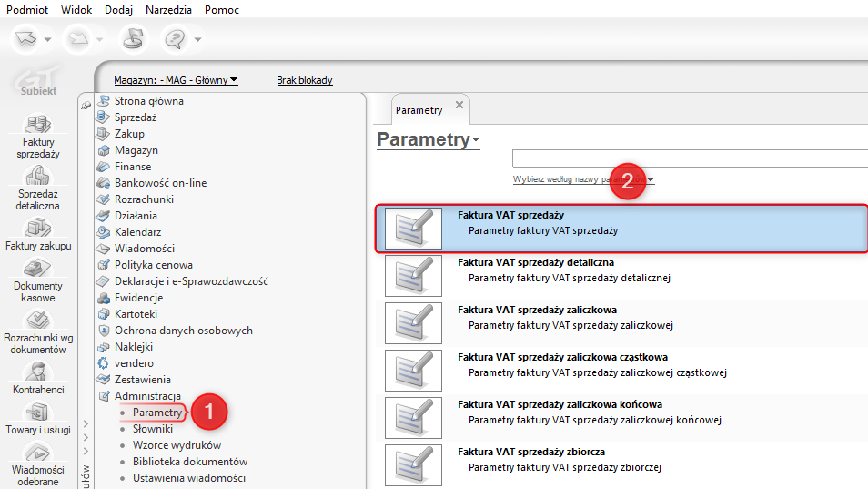Open Kontrahenci shortcut icon
The width and height of the screenshot is (868, 489).
pos(37,372)
